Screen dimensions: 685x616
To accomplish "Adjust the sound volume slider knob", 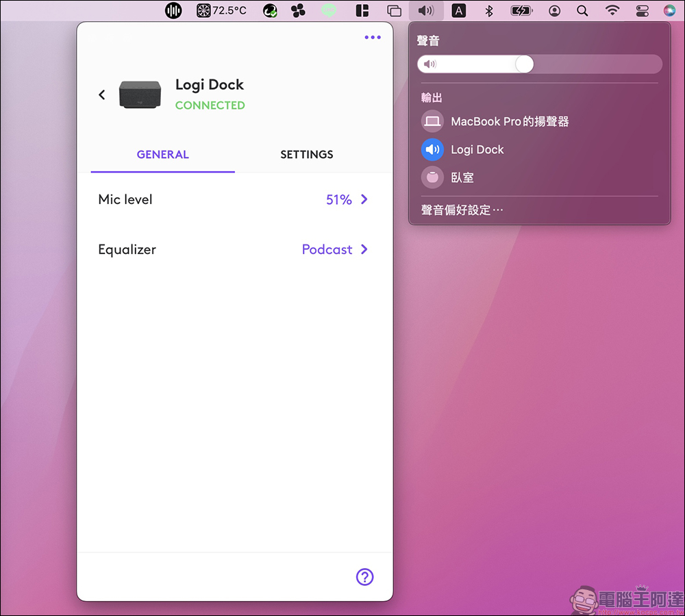I will (524, 64).
